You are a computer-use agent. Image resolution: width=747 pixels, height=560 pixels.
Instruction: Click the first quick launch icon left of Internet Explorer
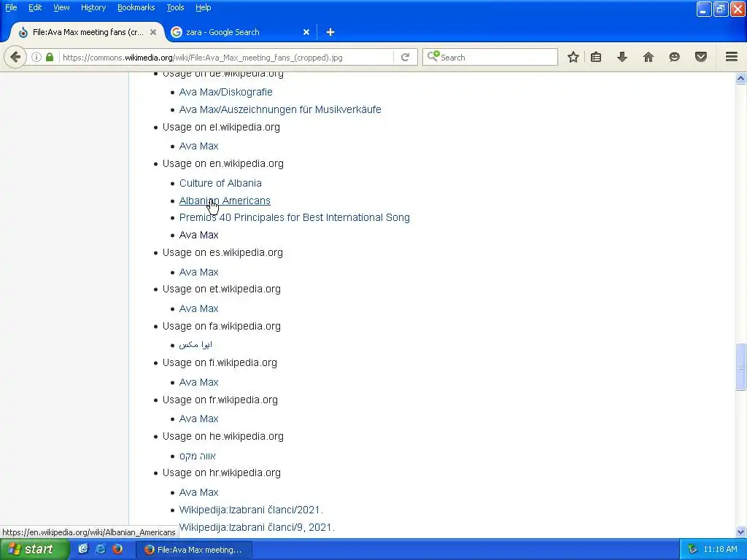pyautogui.click(x=83, y=549)
